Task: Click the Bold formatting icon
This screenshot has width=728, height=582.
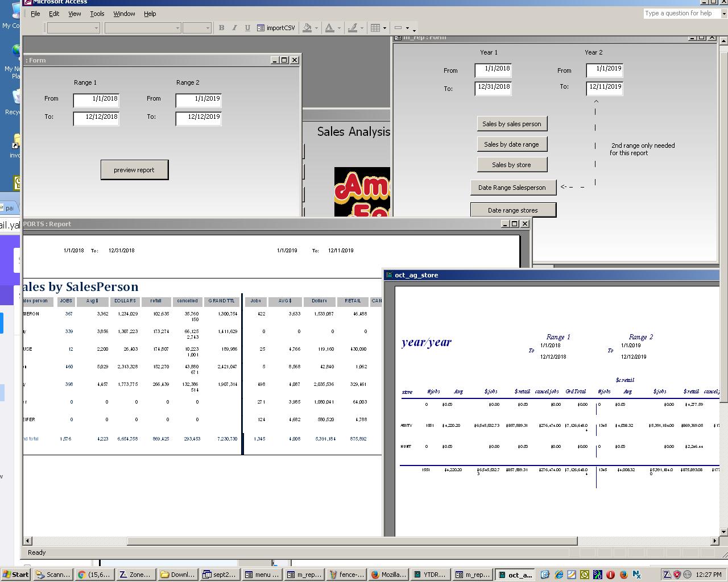Action: pos(221,28)
